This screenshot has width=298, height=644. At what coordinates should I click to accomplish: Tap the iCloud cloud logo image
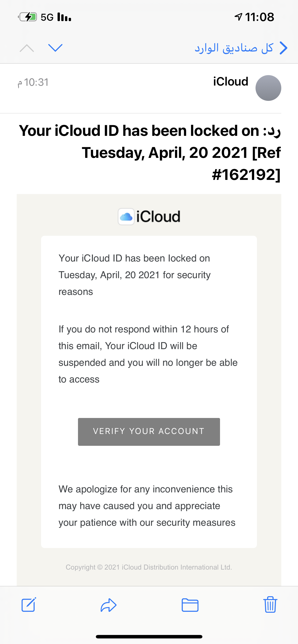[126, 217]
